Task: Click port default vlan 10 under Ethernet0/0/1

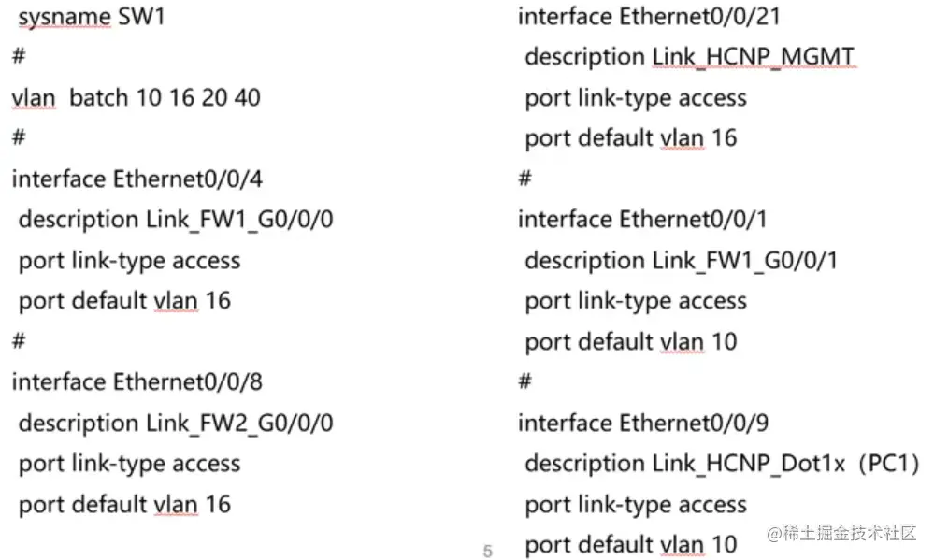Action: pos(631,342)
